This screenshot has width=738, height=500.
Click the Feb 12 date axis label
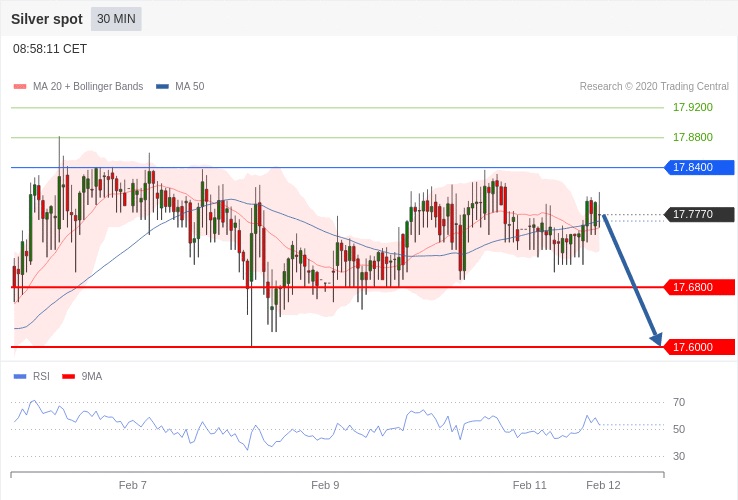[603, 485]
